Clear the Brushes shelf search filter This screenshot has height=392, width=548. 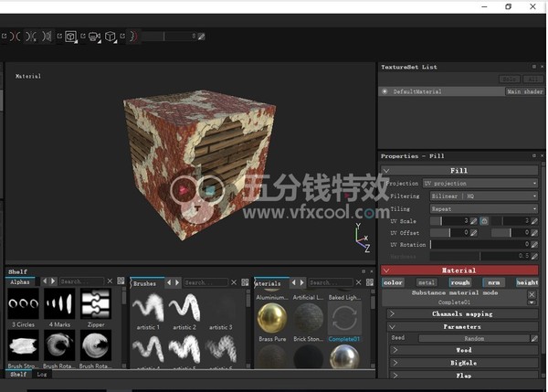coord(236,282)
